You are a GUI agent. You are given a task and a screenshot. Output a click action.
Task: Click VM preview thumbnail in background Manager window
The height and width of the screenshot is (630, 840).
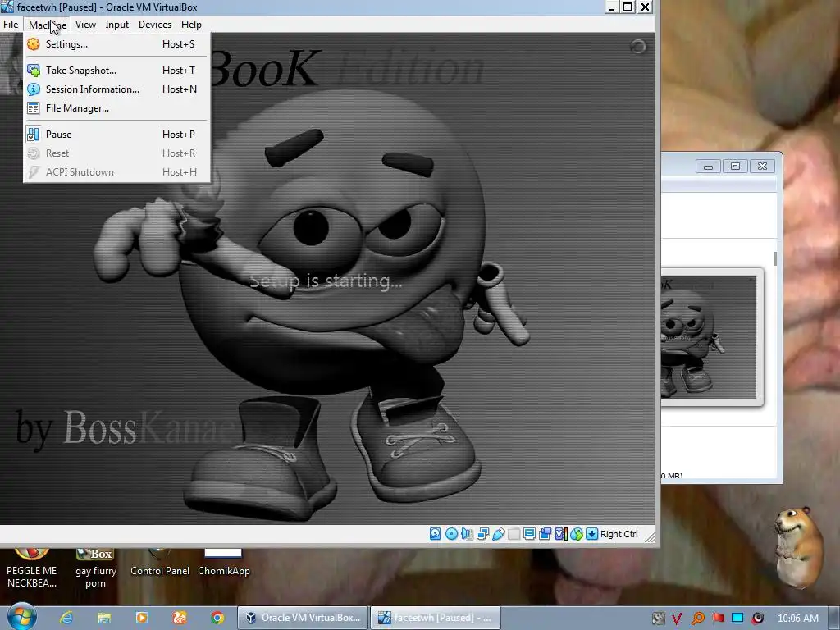click(x=709, y=337)
